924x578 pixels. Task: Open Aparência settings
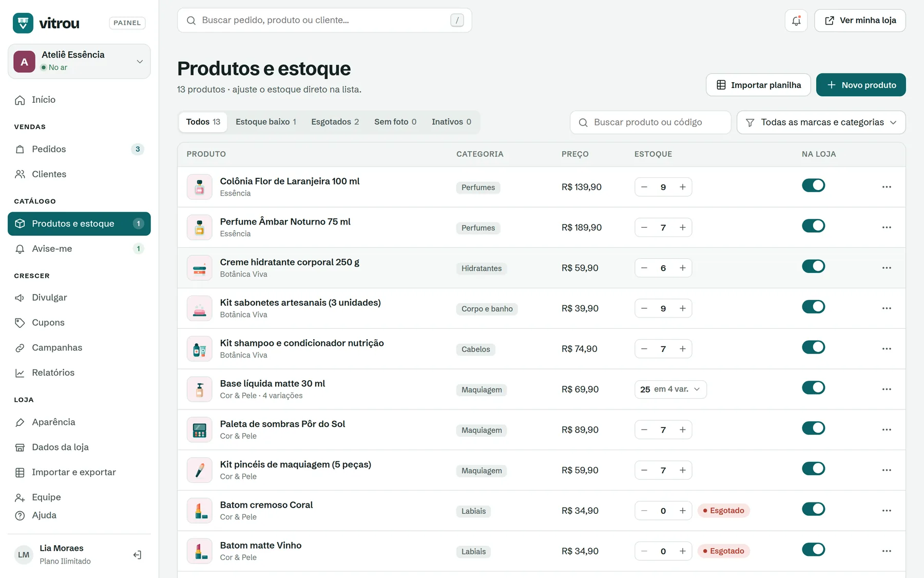[x=79, y=422]
